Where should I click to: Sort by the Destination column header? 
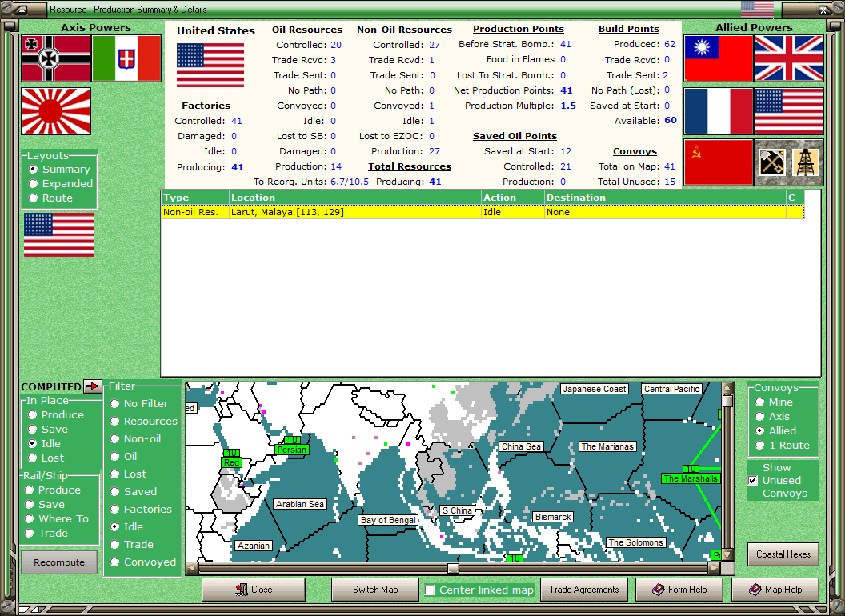tap(665, 198)
